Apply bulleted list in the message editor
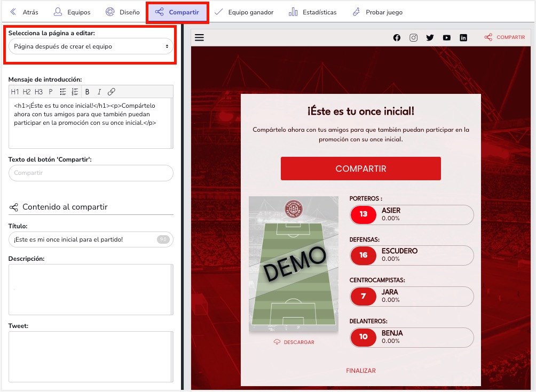Screen dimensions: 536x392 pos(63,92)
